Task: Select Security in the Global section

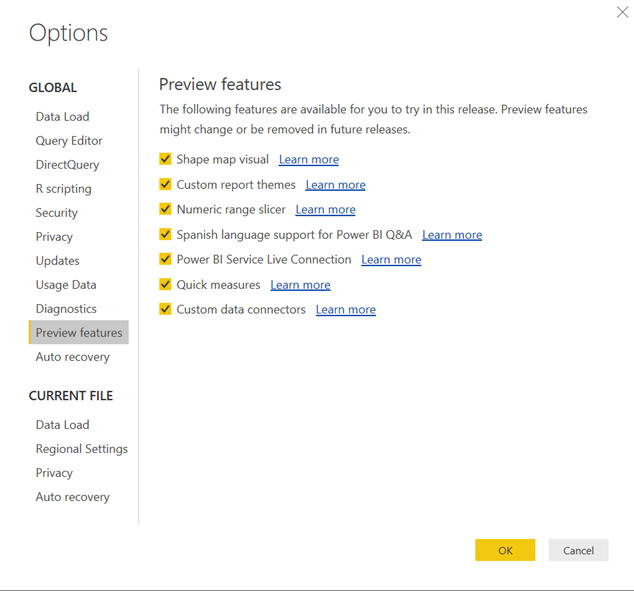Action: [57, 213]
